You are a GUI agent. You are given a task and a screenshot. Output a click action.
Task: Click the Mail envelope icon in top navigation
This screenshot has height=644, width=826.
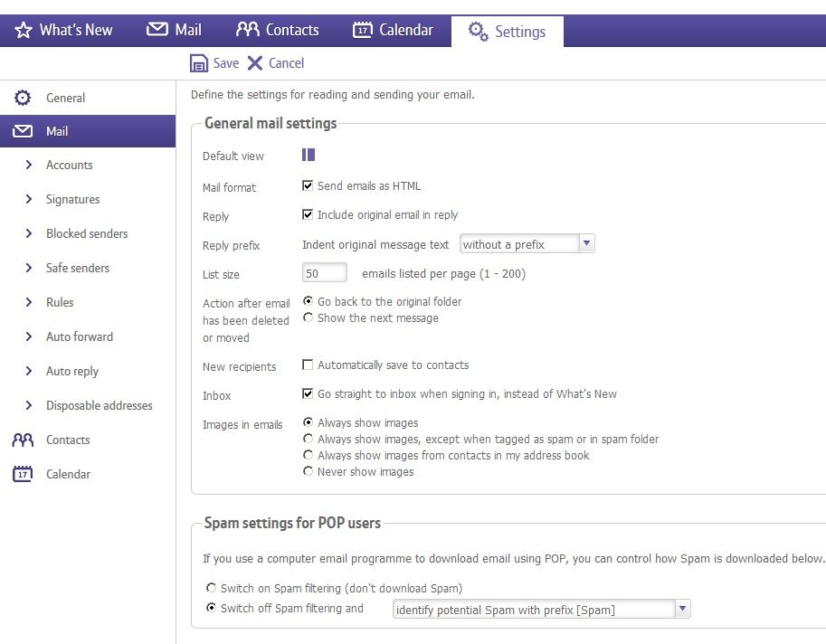(157, 29)
